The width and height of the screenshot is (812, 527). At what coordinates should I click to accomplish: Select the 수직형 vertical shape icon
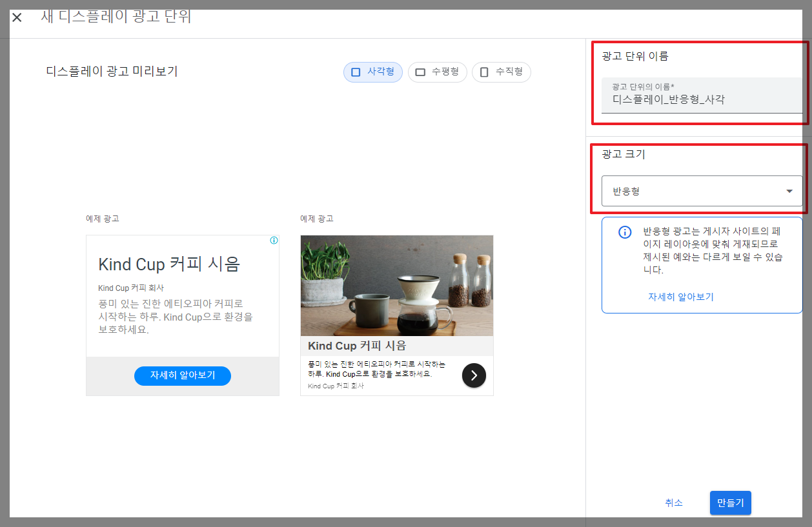484,72
